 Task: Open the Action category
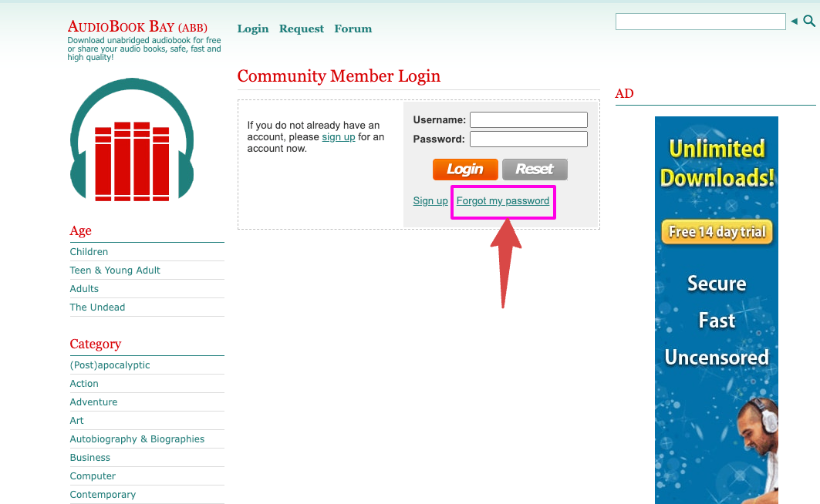[84, 383]
